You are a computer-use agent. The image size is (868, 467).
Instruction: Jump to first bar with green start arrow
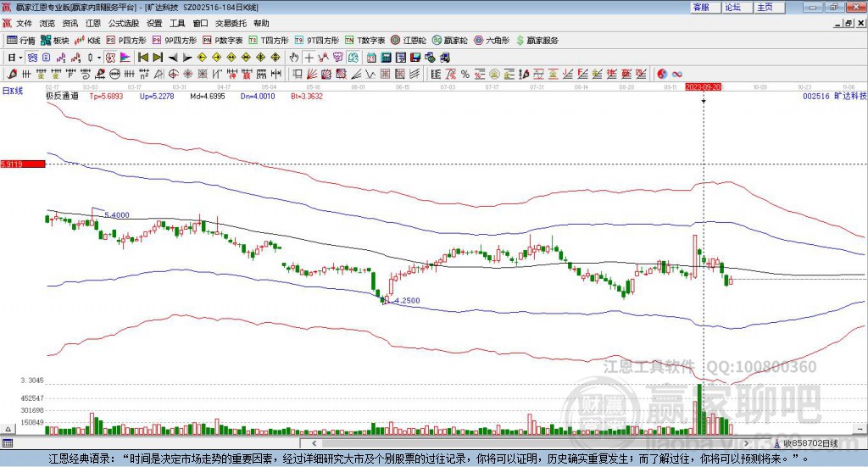tap(142, 58)
